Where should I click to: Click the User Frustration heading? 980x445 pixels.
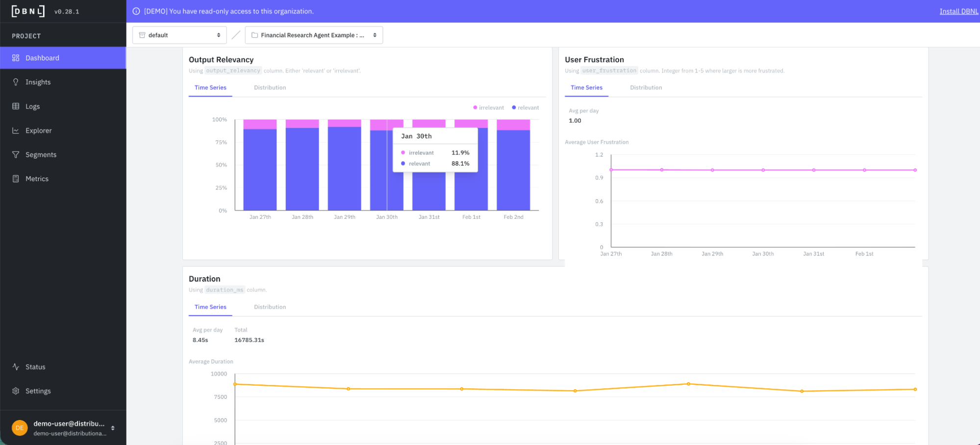[x=594, y=60]
